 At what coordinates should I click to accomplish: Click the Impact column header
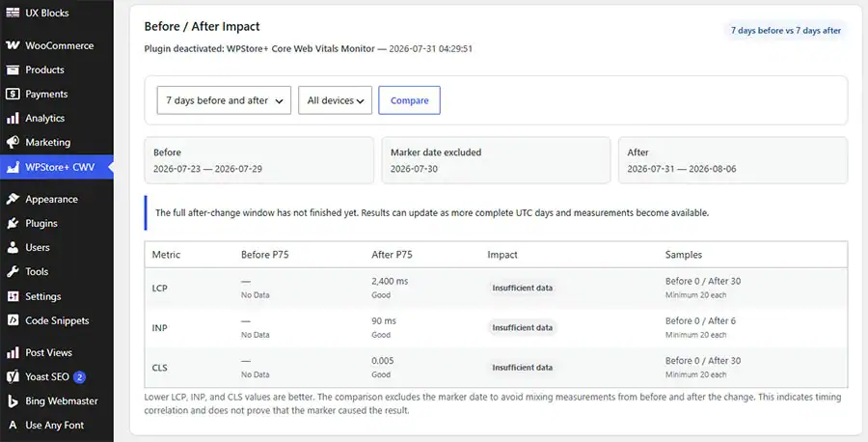click(502, 255)
